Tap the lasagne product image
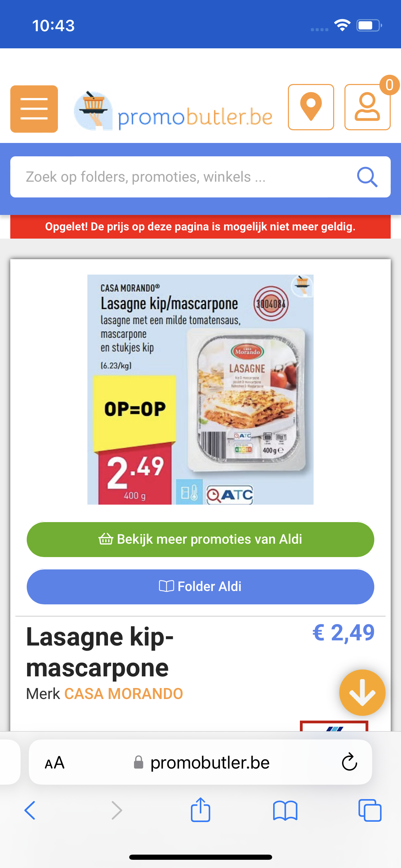Image resolution: width=401 pixels, height=868 pixels. click(200, 389)
